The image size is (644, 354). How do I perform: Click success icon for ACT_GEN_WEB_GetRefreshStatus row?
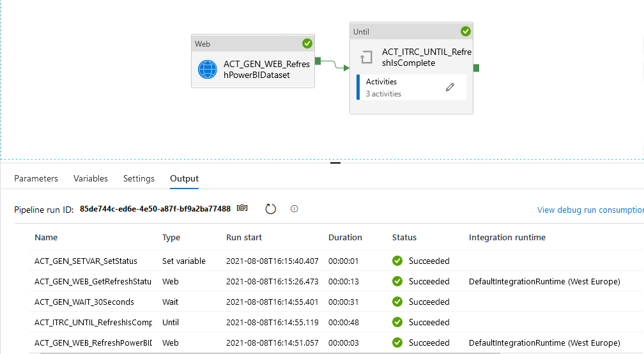[397, 281]
